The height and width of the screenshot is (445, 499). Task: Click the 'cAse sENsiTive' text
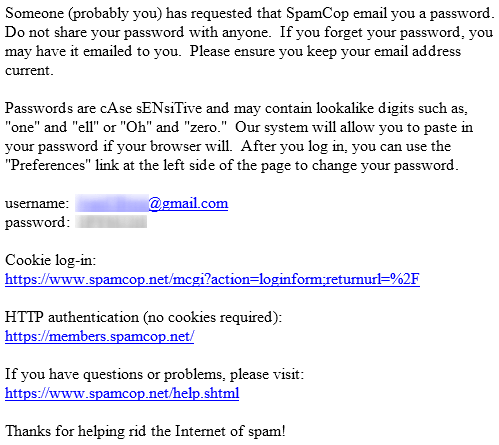(x=151, y=108)
